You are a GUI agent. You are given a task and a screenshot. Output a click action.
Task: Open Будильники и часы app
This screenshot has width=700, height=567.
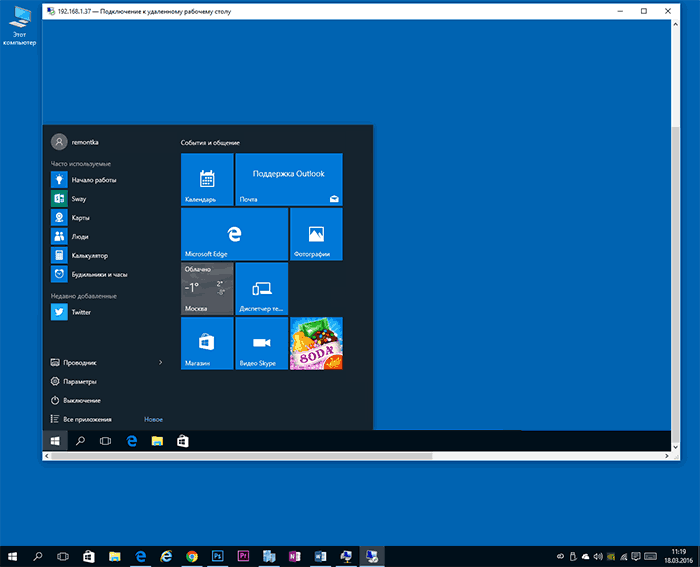[x=89, y=274]
